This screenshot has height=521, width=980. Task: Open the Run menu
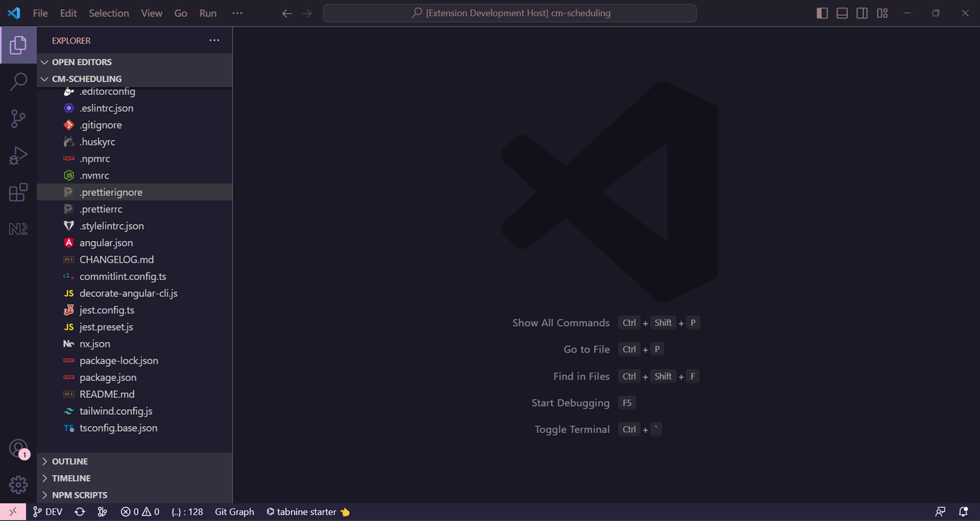207,13
